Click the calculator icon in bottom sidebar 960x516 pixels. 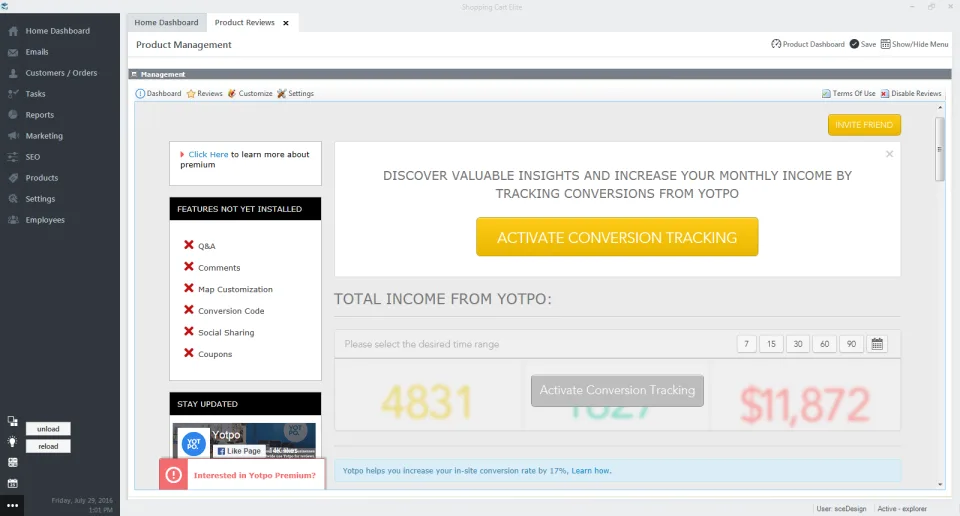tap(12, 463)
